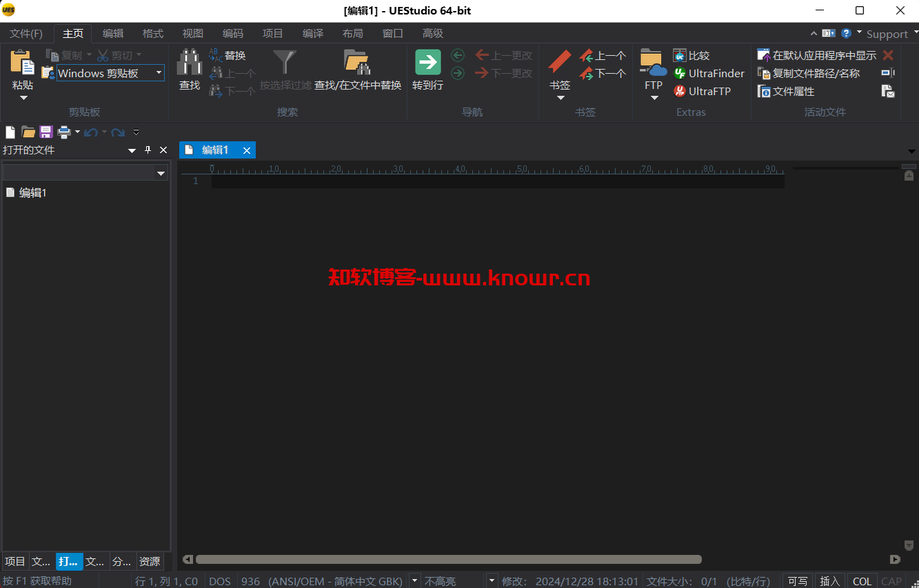Toggle the 插入 insert mode status
The height and width of the screenshot is (588, 919).
pyautogui.click(x=830, y=581)
